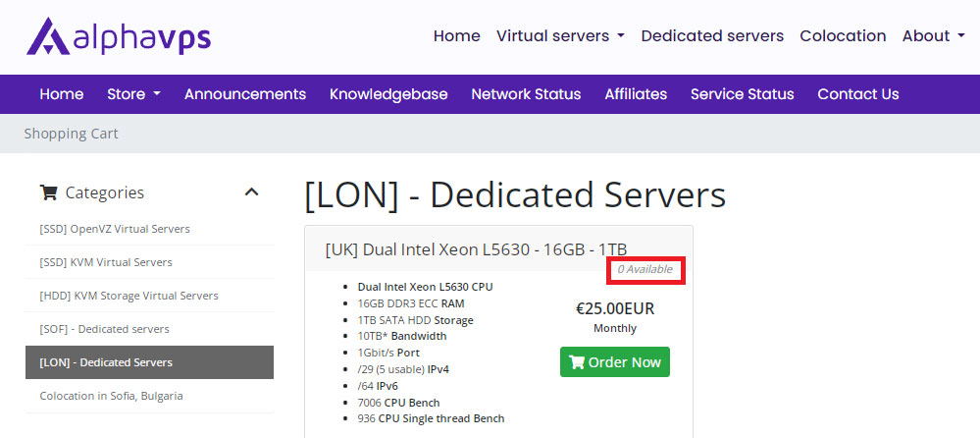Open Dedicated servers in top navigation
The width and height of the screenshot is (980, 438).
(712, 36)
